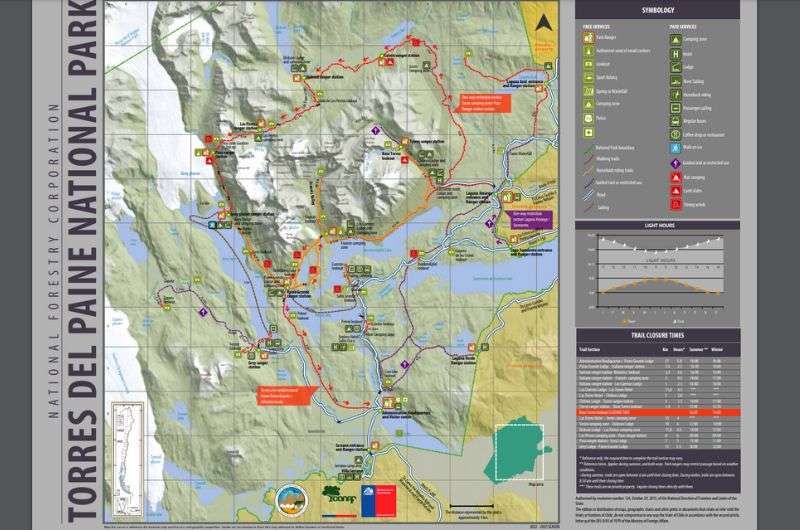This screenshot has height=530, width=800.
Task: Click the black north arrow on the map
Action: tap(543, 23)
